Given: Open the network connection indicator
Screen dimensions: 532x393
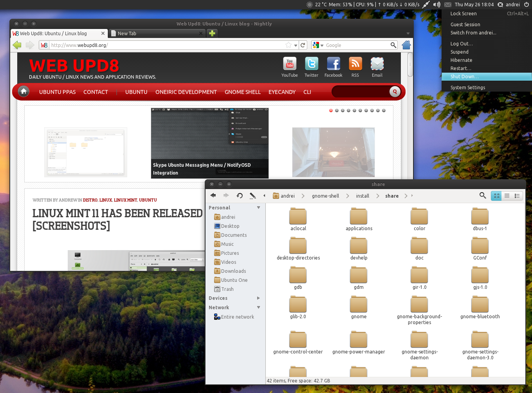Looking at the screenshot, I should click(x=426, y=5).
